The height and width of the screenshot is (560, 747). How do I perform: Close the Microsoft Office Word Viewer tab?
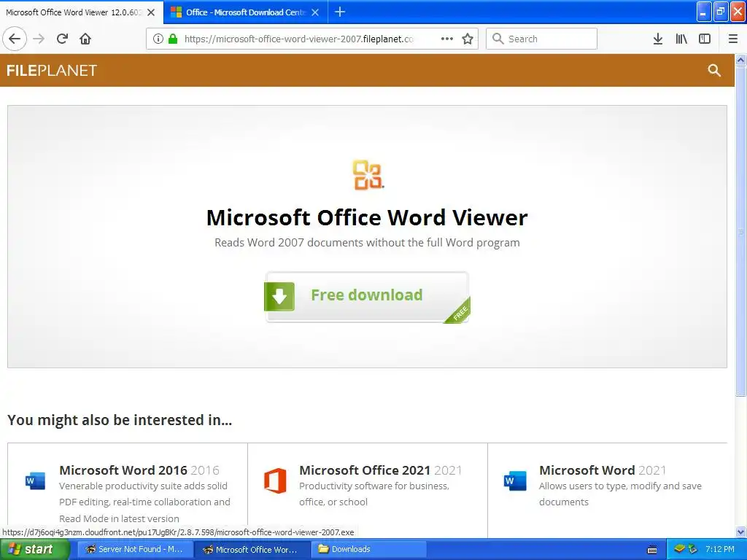151,12
